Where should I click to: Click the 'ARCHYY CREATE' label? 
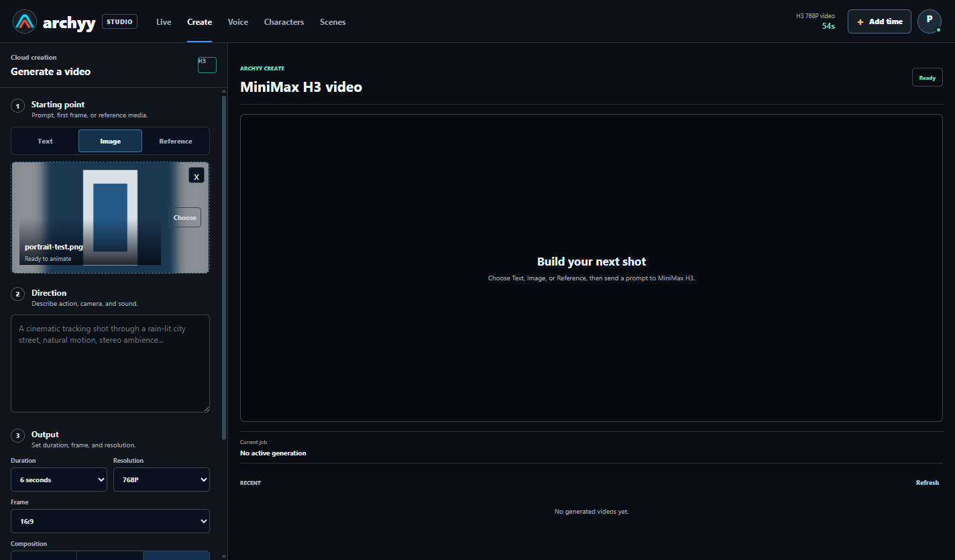point(262,68)
